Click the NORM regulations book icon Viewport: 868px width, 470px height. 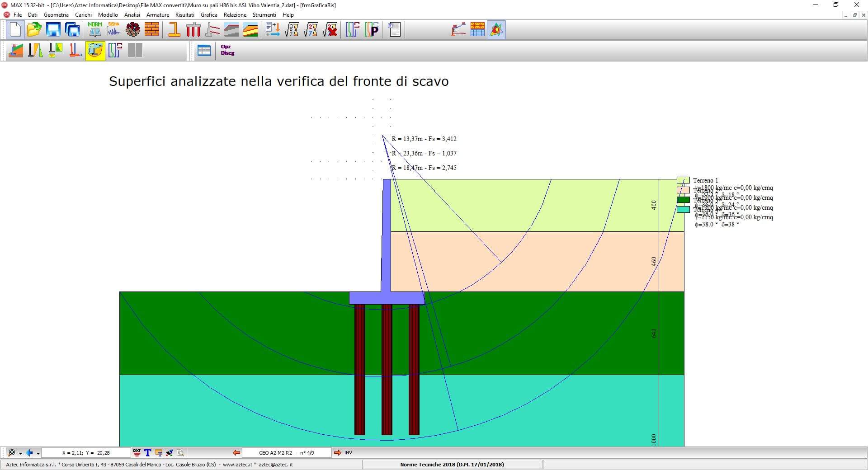click(95, 30)
